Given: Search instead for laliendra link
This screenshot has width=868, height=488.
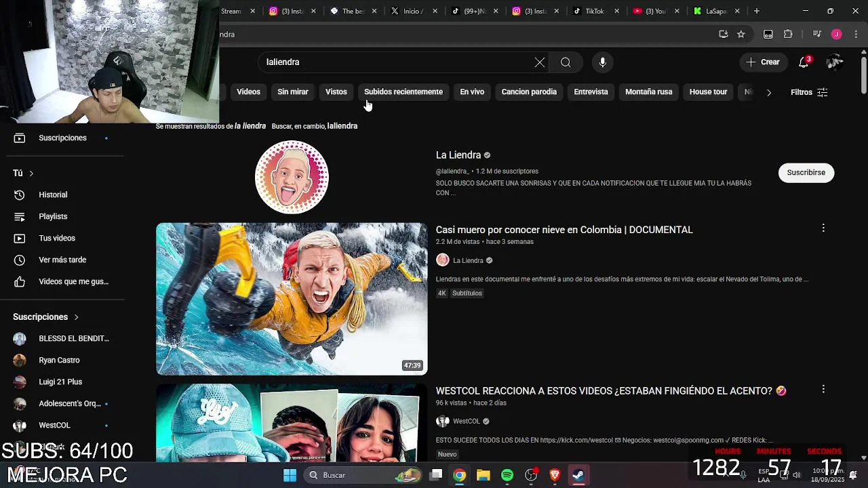Looking at the screenshot, I should coord(342,126).
